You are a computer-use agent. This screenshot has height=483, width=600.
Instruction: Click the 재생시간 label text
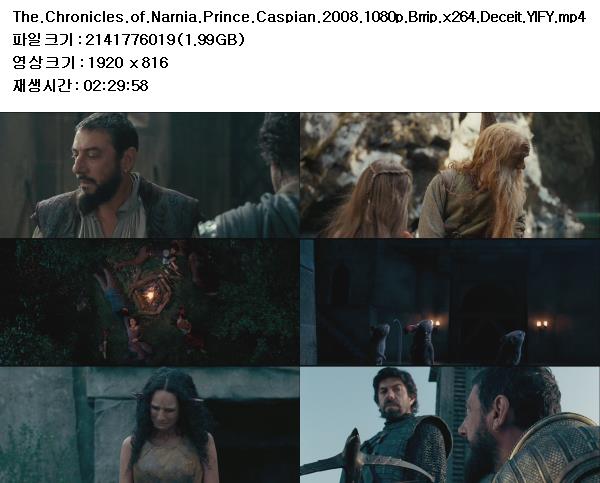42,85
